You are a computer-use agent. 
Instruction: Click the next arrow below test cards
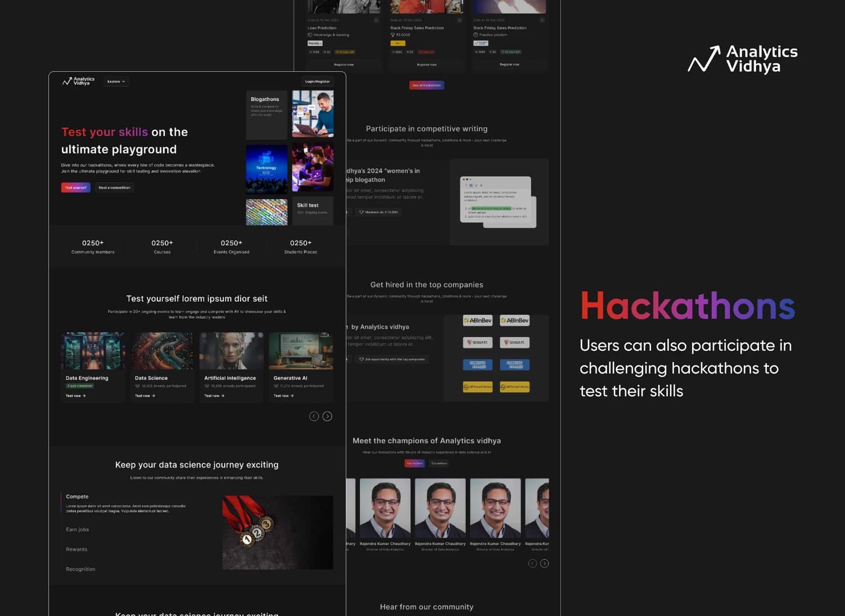click(x=328, y=416)
